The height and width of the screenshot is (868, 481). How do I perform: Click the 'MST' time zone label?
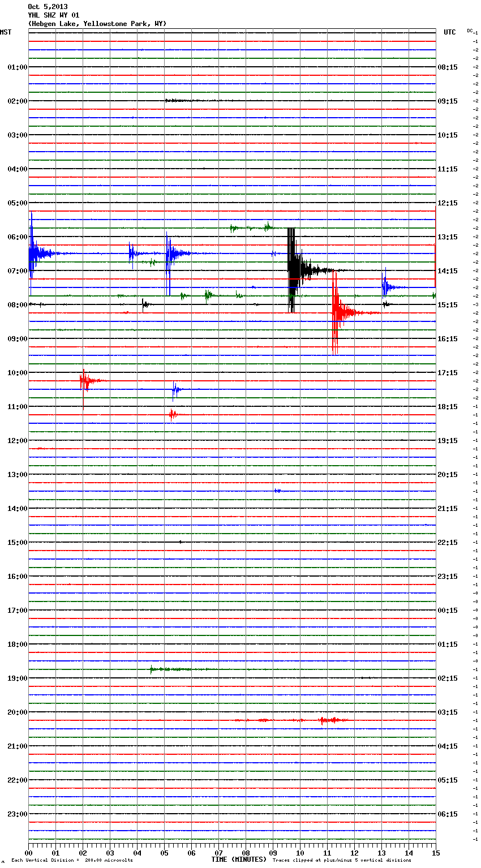(x=6, y=32)
